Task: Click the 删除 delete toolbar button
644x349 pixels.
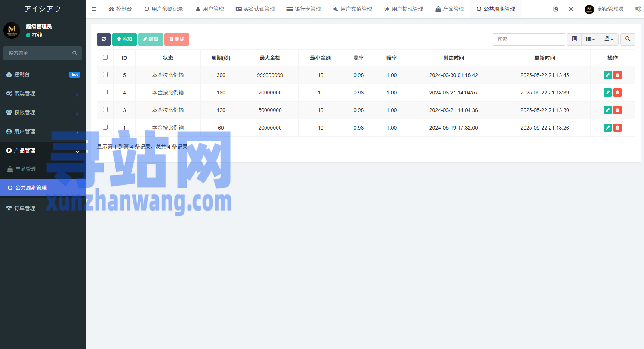Action: pyautogui.click(x=177, y=39)
